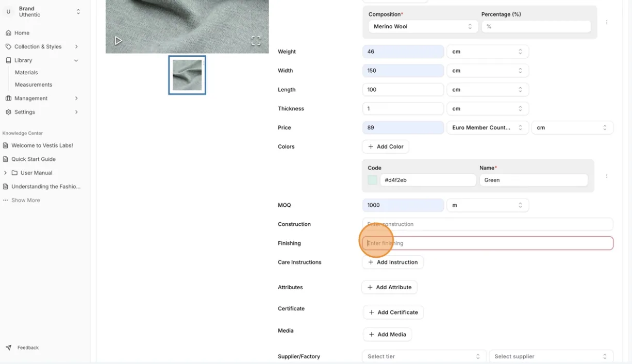Collapse the Library section
The image size is (632, 364).
(76, 60)
